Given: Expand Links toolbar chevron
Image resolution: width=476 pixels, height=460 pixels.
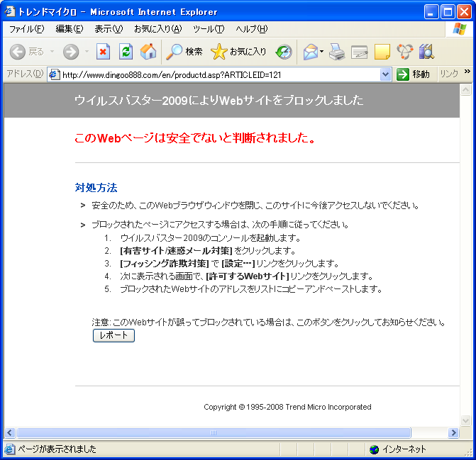Looking at the screenshot, I should click(x=467, y=72).
